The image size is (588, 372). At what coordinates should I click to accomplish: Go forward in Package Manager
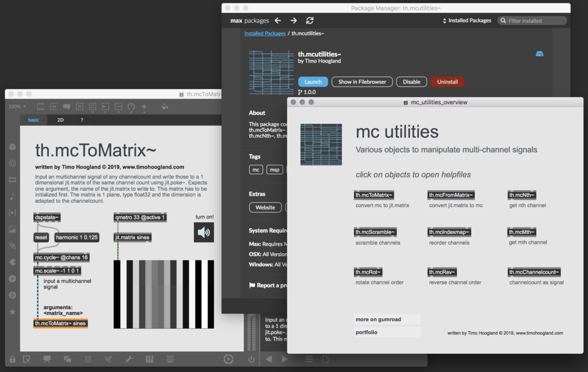pyautogui.click(x=294, y=20)
